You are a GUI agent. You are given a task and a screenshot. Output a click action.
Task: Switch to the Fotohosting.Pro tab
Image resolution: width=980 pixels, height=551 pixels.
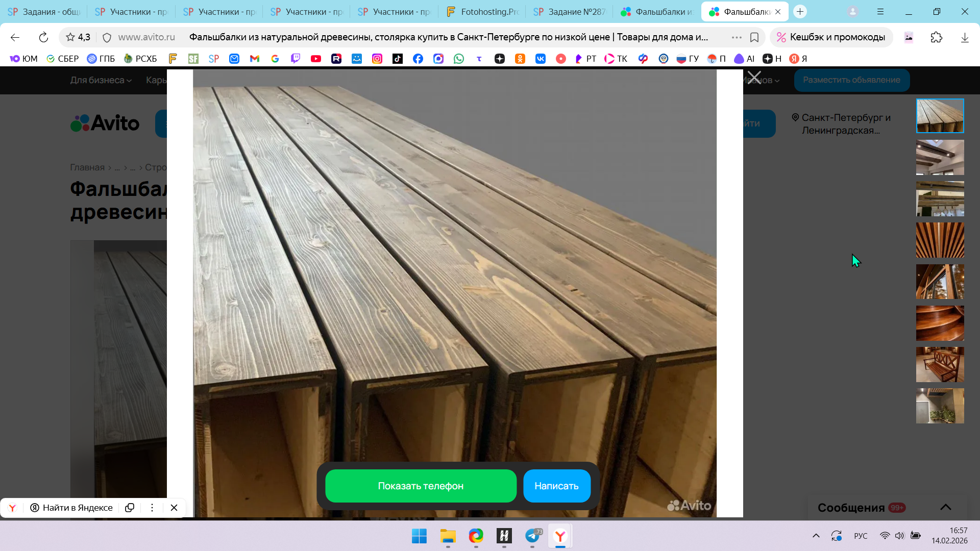coord(482,12)
